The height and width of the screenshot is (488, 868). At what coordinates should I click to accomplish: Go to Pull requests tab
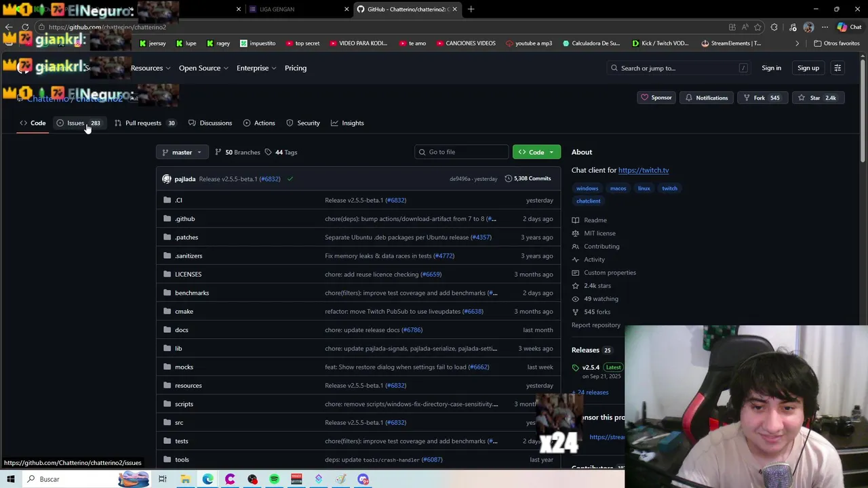[x=144, y=123]
